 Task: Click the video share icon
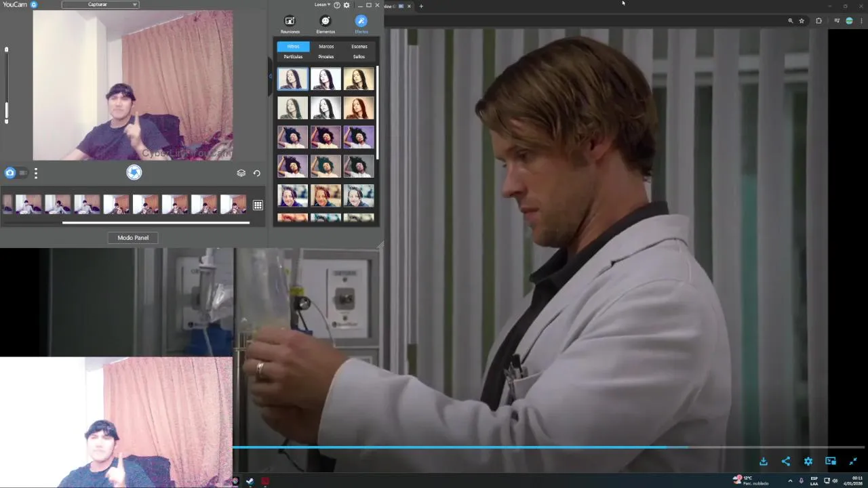coord(786,462)
